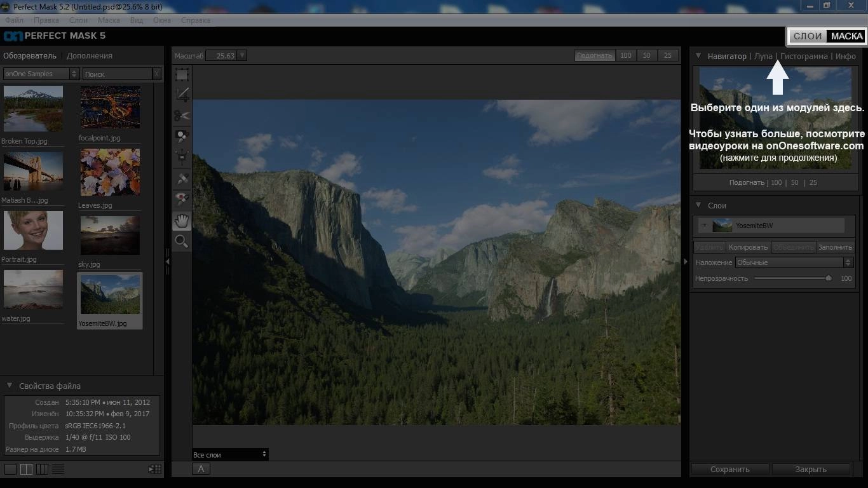
Task: Open the zoom scale dropdown arrow
Action: pos(242,55)
